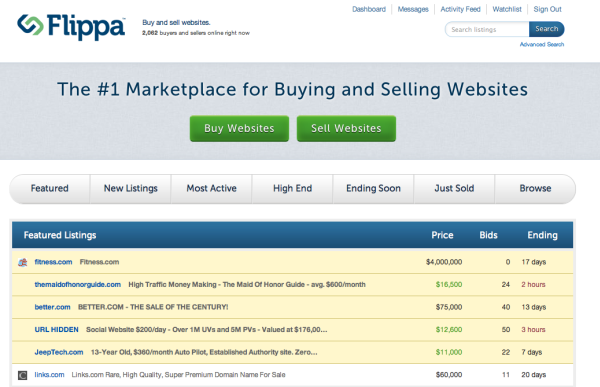Click the 'Social Website $200/day' description
Viewport: 600px width, 387px height.
pos(207,330)
